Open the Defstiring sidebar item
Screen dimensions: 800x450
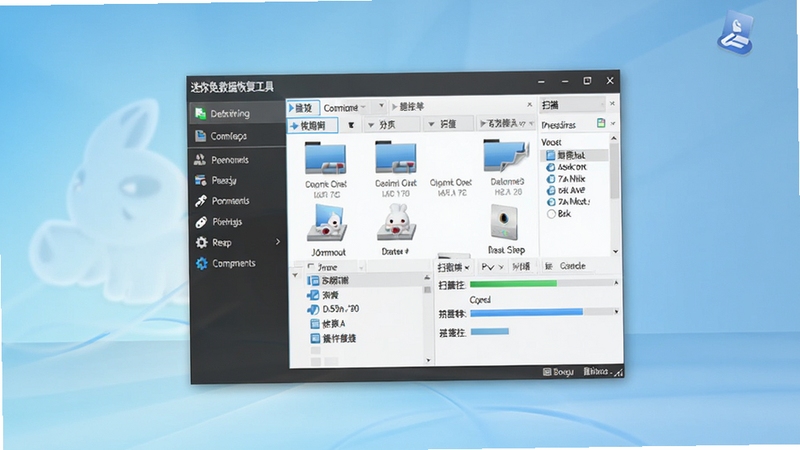pos(237,113)
